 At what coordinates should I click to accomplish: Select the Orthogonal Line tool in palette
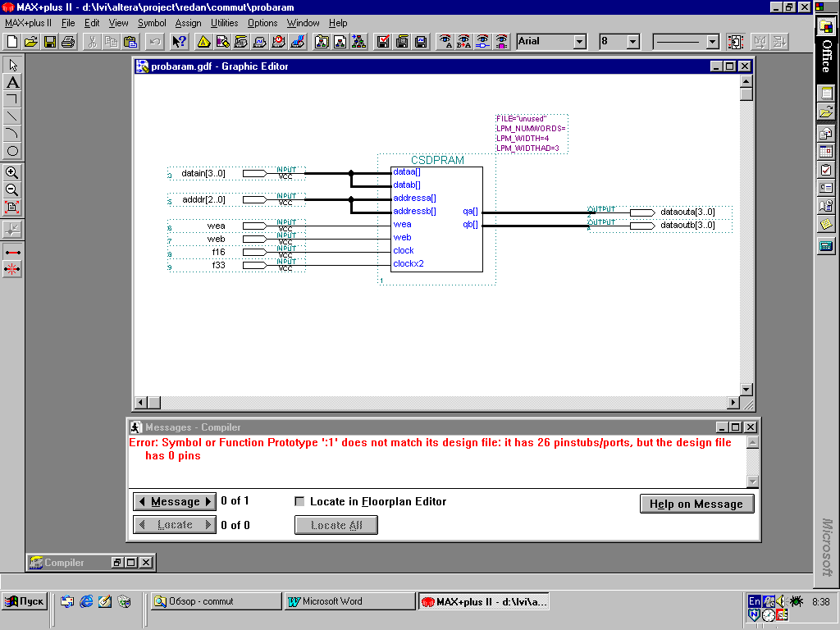click(x=12, y=99)
